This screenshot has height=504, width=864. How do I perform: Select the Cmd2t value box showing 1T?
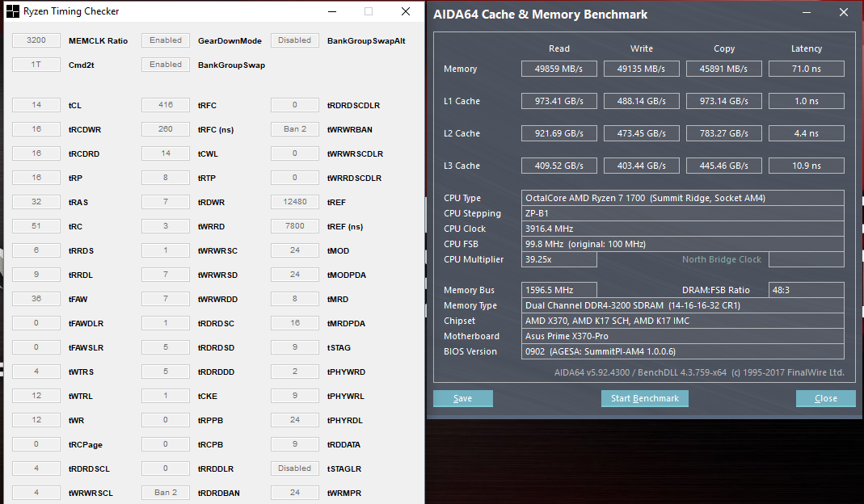[x=36, y=65]
